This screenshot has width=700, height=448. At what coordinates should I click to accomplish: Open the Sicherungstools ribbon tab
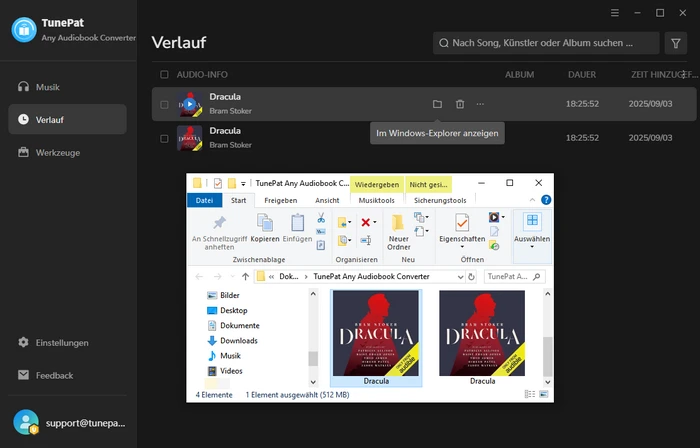tap(440, 200)
